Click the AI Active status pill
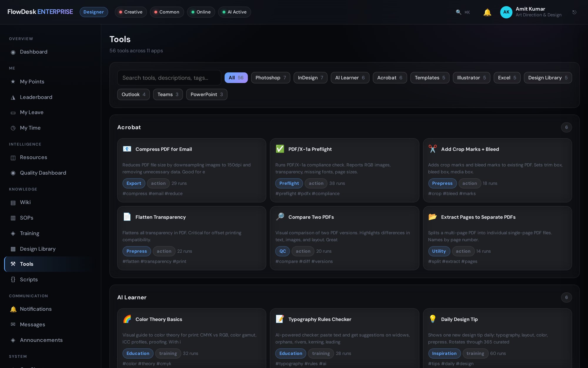This screenshot has height=368, width=588. (x=234, y=12)
